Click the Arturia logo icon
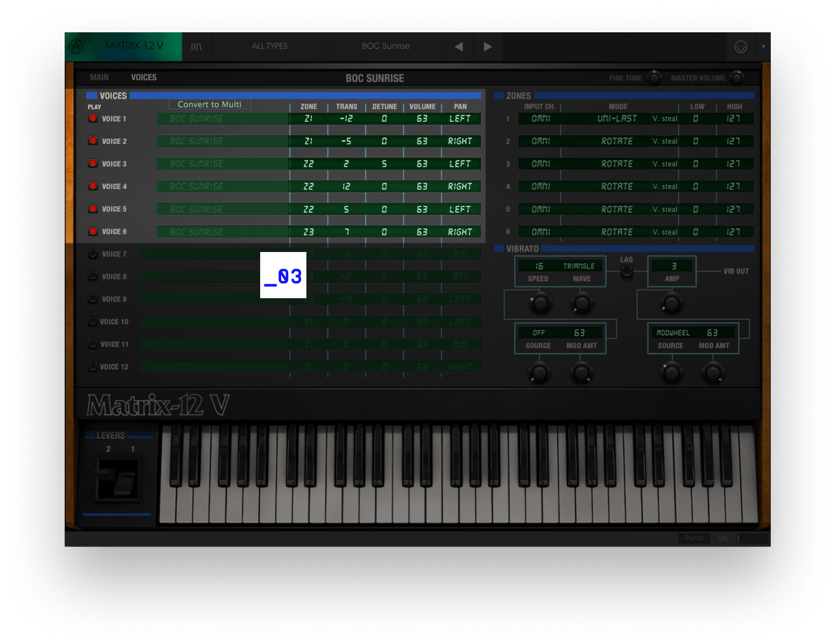Viewport: 836px width, 644px height. point(76,47)
